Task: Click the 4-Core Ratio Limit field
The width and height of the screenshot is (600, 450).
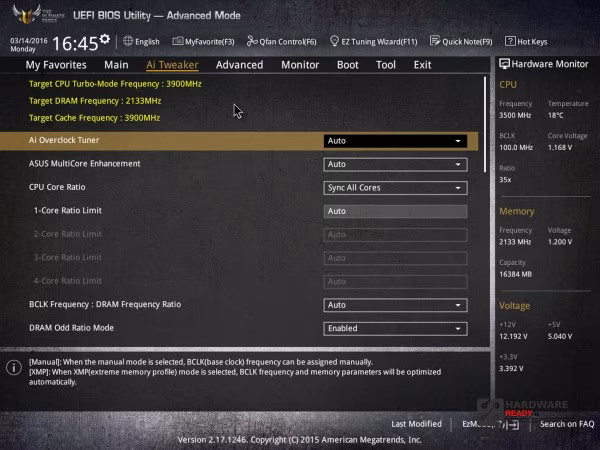Action: pos(395,282)
